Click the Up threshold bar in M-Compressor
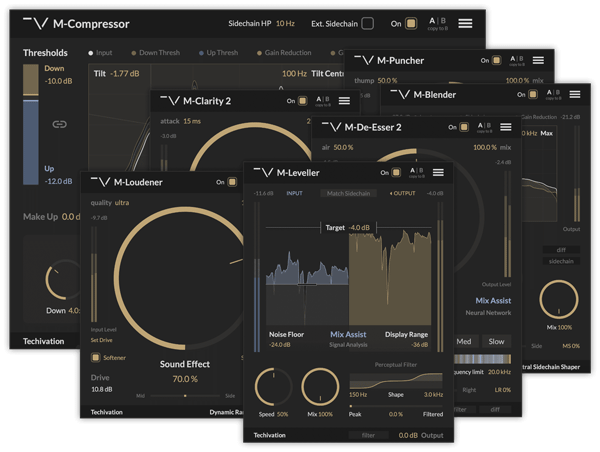Screen dimensions: 600x452 point(31,142)
